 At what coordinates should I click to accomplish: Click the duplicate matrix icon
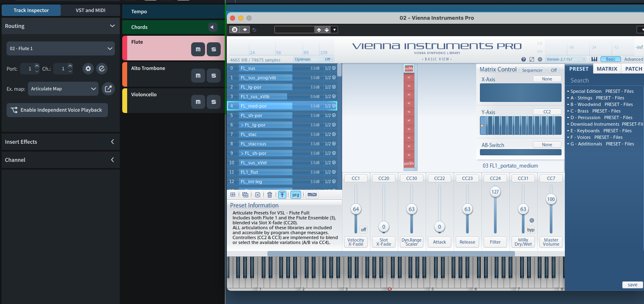pyautogui.click(x=245, y=195)
